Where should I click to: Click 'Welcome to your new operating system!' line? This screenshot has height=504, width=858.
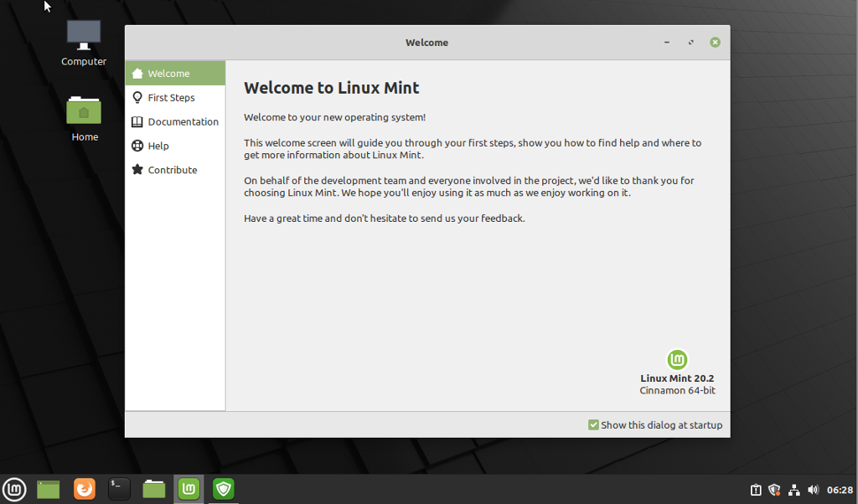334,117
